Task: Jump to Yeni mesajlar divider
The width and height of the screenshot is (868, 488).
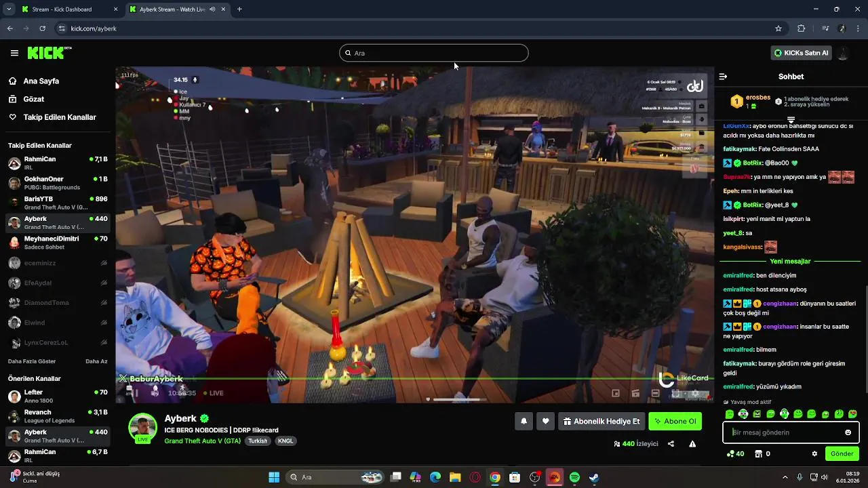Action: coord(791,261)
